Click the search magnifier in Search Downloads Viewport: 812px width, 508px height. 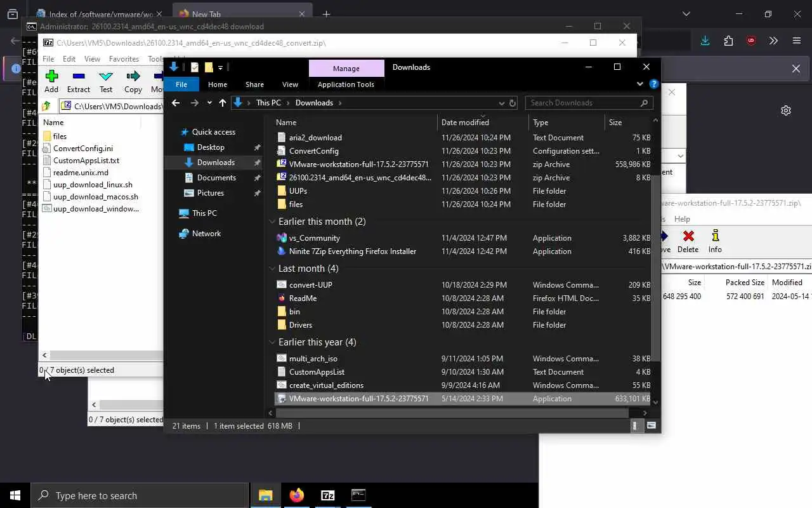tap(644, 103)
